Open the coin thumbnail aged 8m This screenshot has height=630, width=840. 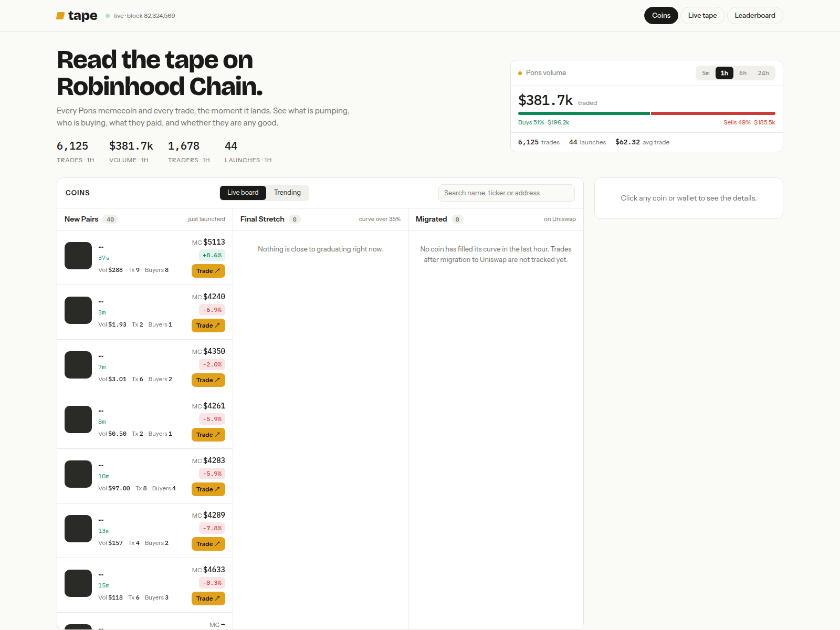(x=78, y=419)
